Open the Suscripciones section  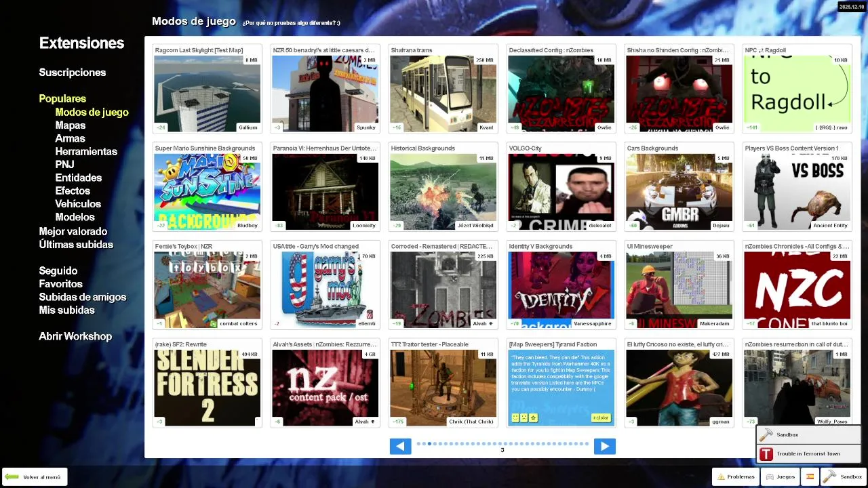[73, 73]
